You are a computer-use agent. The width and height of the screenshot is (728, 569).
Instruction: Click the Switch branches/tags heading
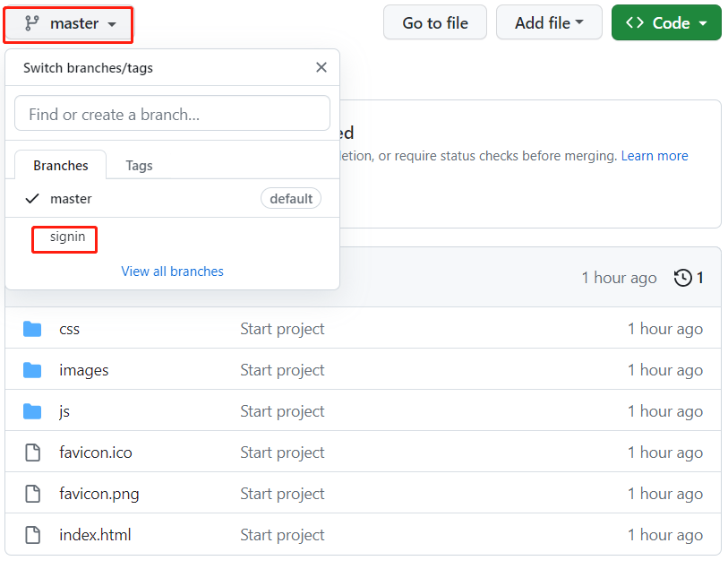(88, 68)
